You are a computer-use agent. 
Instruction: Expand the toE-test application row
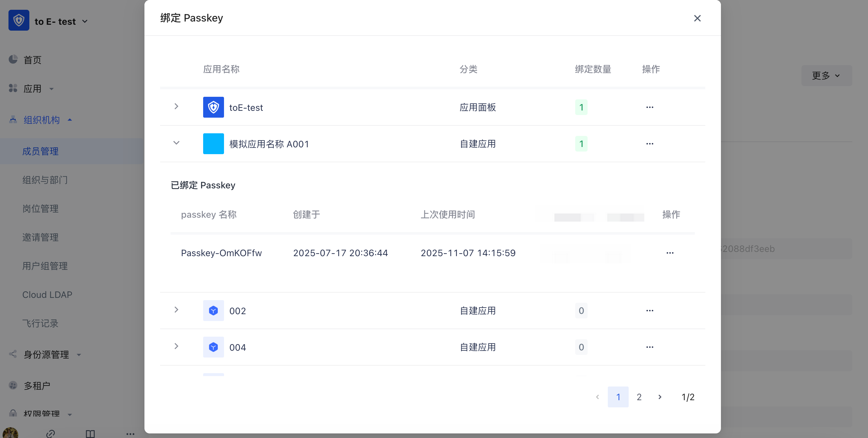click(176, 107)
